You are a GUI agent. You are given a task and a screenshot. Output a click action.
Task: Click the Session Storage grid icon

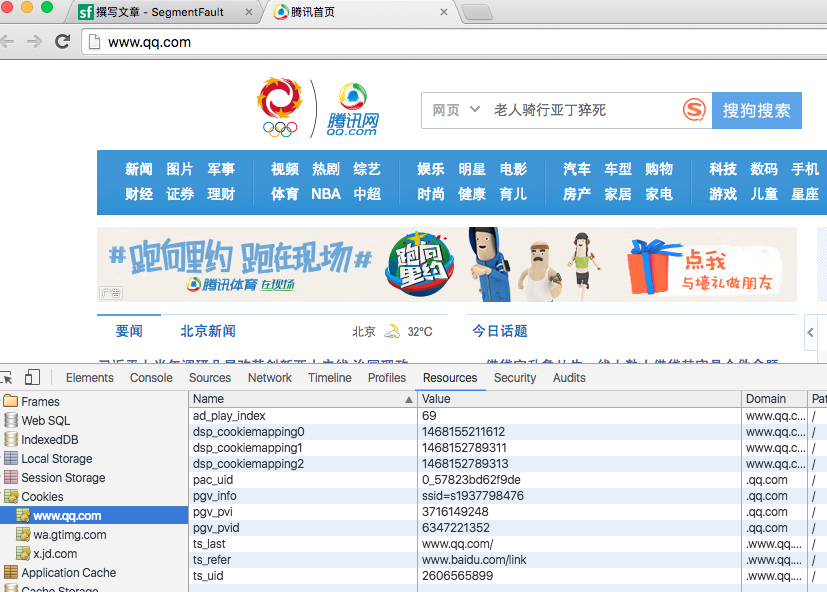tap(11, 477)
